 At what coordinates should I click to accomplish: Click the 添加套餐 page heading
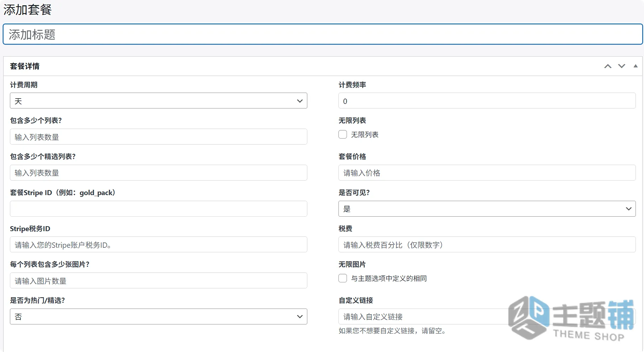[28, 10]
